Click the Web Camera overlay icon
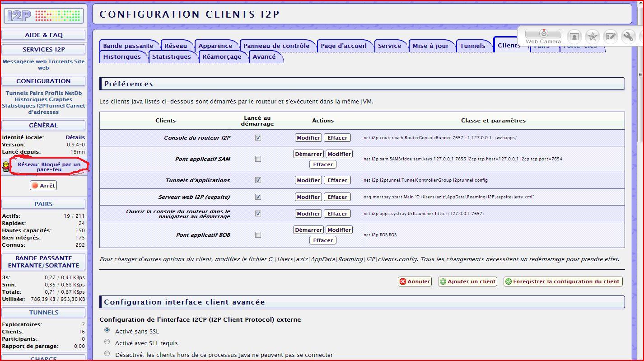644x361 pixels. click(543, 36)
